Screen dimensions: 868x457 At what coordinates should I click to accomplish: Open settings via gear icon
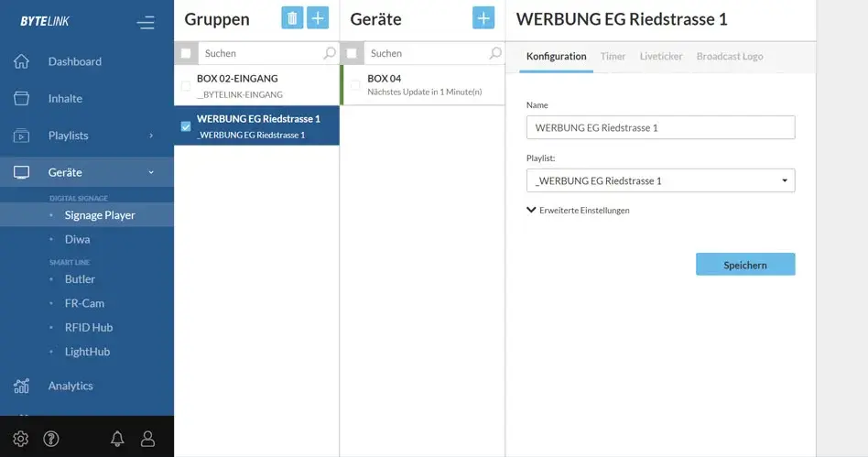[x=20, y=439]
